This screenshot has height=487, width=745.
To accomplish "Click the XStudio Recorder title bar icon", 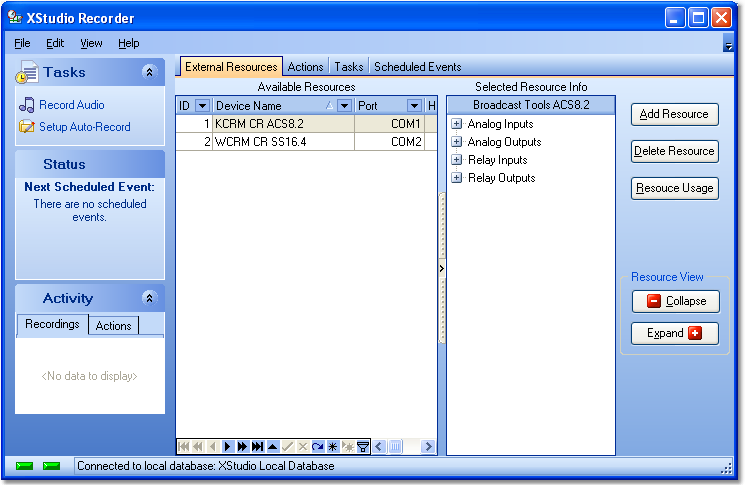I will point(15,17).
